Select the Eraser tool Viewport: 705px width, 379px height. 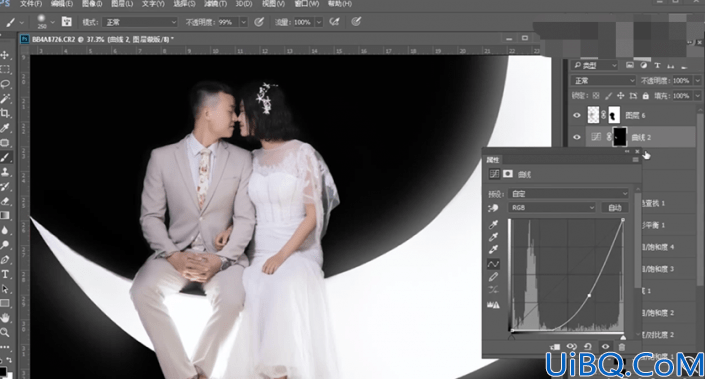pyautogui.click(x=5, y=201)
